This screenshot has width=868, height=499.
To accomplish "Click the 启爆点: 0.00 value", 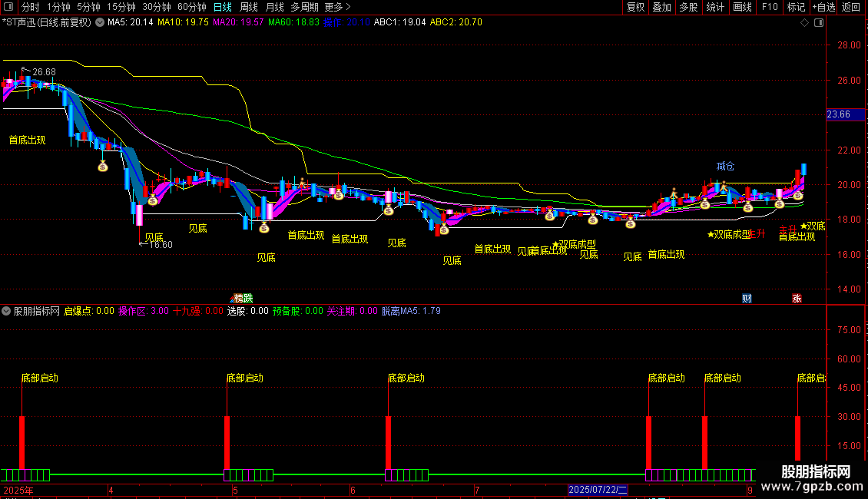I will [x=89, y=312].
